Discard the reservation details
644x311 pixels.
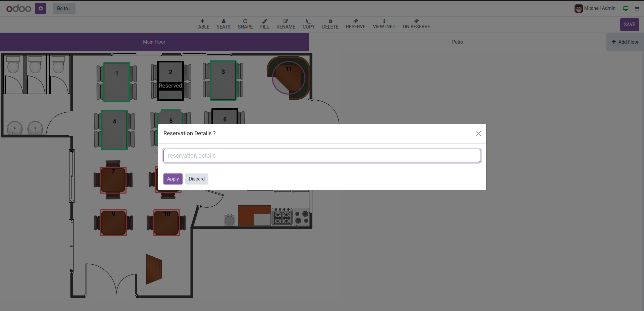pyautogui.click(x=197, y=179)
